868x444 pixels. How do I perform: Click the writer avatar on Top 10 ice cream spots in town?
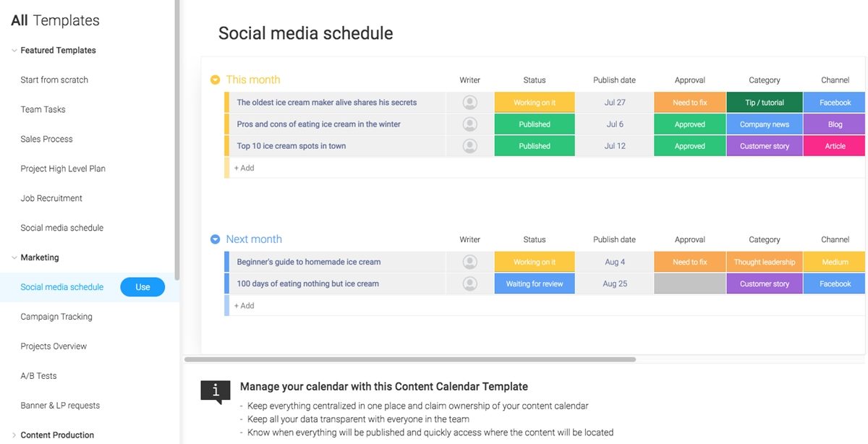tap(469, 145)
